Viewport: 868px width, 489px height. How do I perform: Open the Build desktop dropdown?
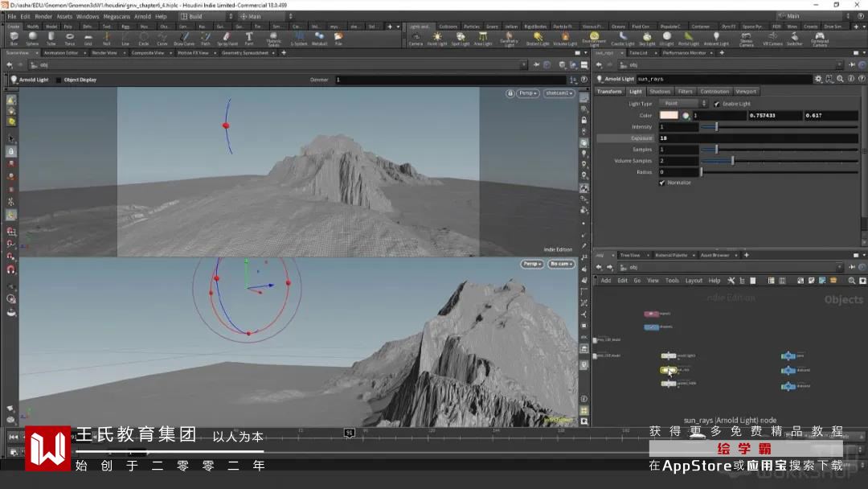pos(206,17)
